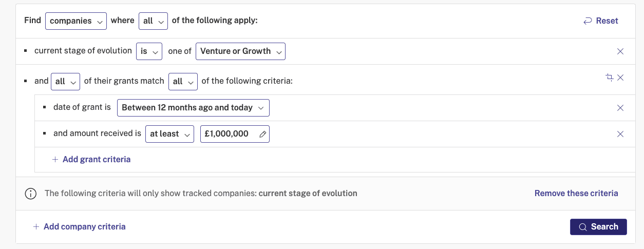The width and height of the screenshot is (644, 249).
Task: Click the Reset arrow icon
Action: pos(588,21)
